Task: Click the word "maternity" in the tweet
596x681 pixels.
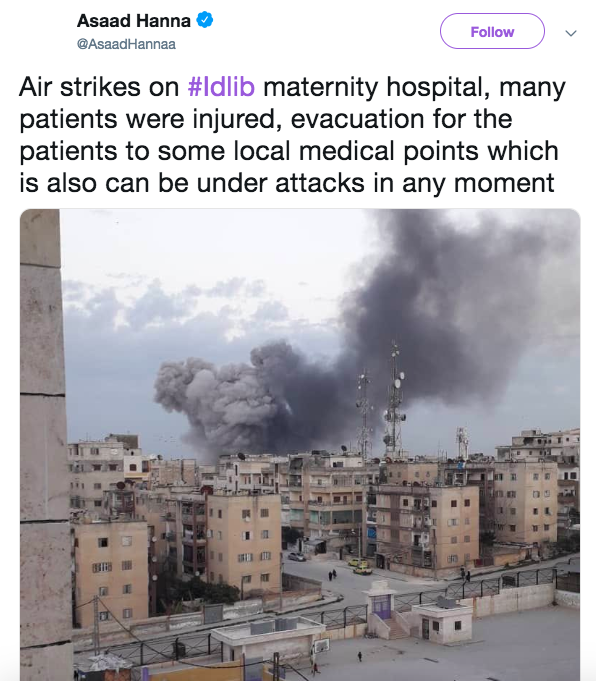Action: pos(321,86)
